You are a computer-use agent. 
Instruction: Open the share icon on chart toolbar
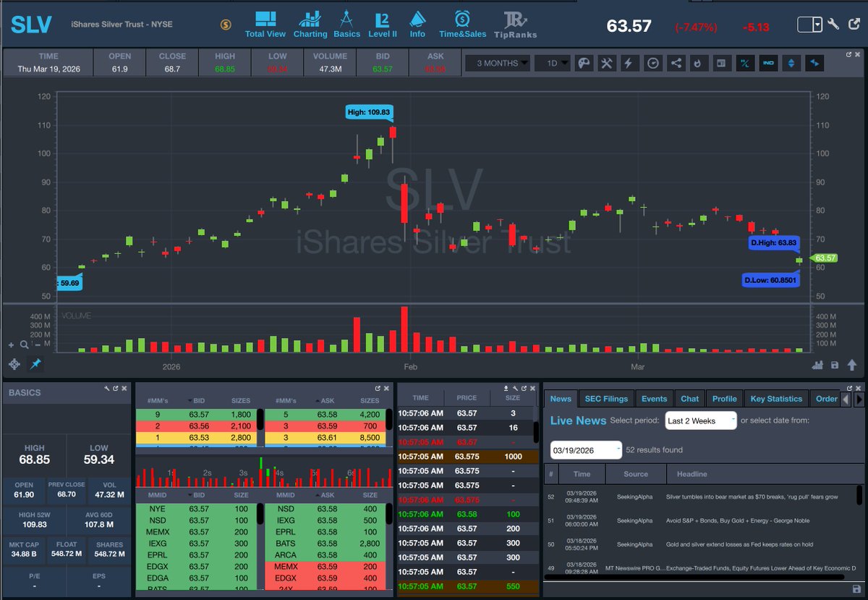coord(676,63)
